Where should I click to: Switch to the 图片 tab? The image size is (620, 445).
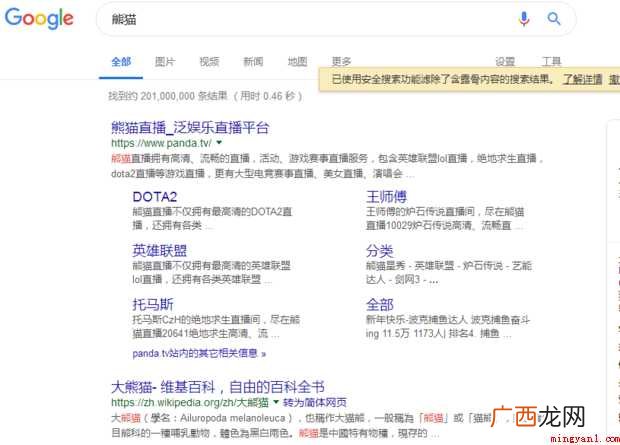[x=165, y=62]
